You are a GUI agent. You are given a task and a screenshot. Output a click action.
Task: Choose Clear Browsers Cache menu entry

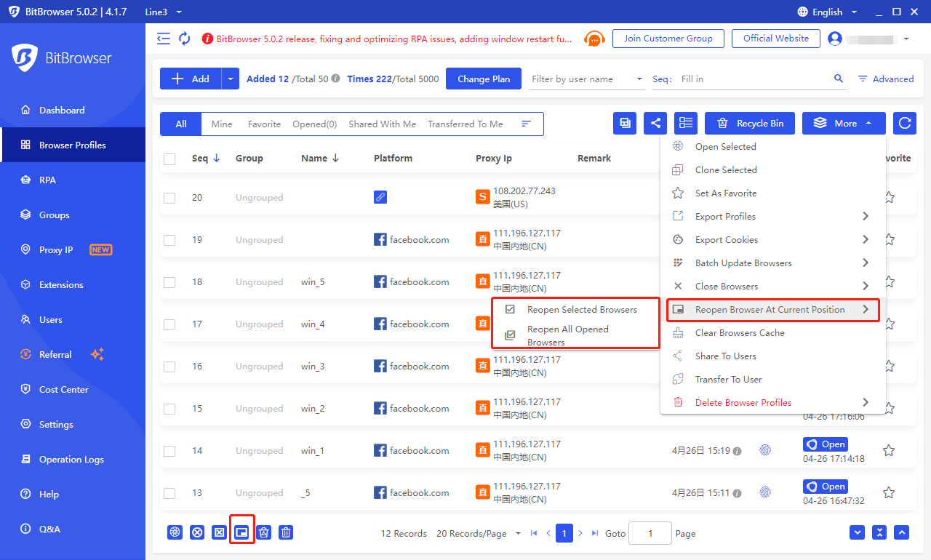click(772, 332)
